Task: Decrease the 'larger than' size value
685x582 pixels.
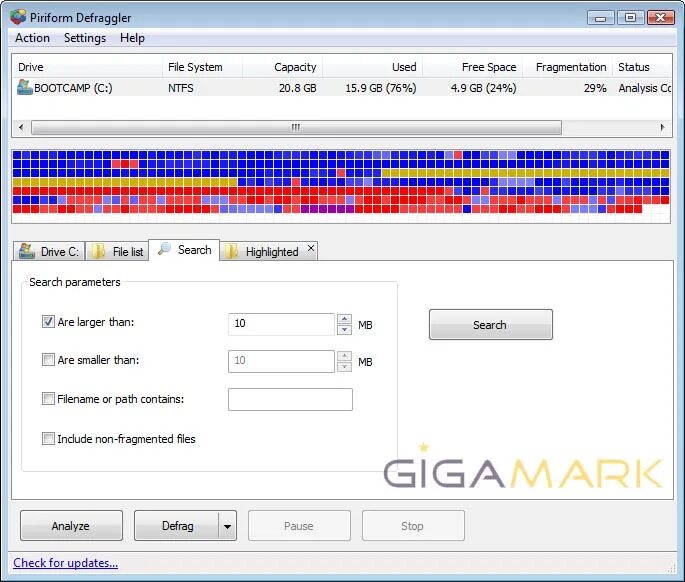Action: click(x=344, y=329)
